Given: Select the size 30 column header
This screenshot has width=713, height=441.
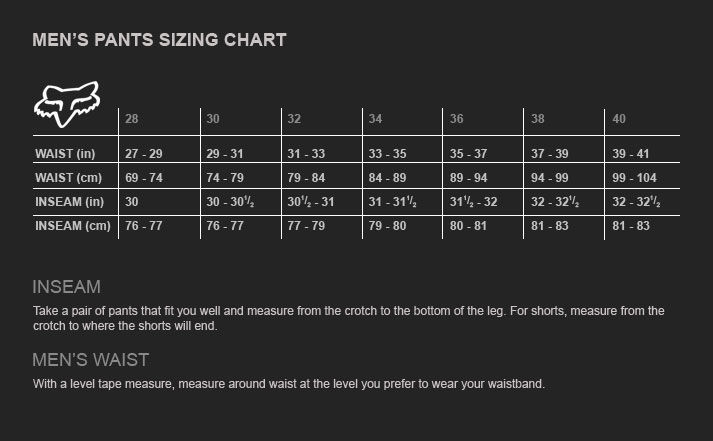Looking at the screenshot, I should [213, 119].
